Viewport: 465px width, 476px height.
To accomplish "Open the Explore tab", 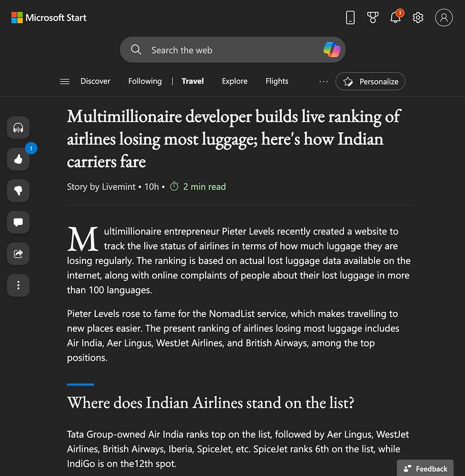I will [x=235, y=81].
